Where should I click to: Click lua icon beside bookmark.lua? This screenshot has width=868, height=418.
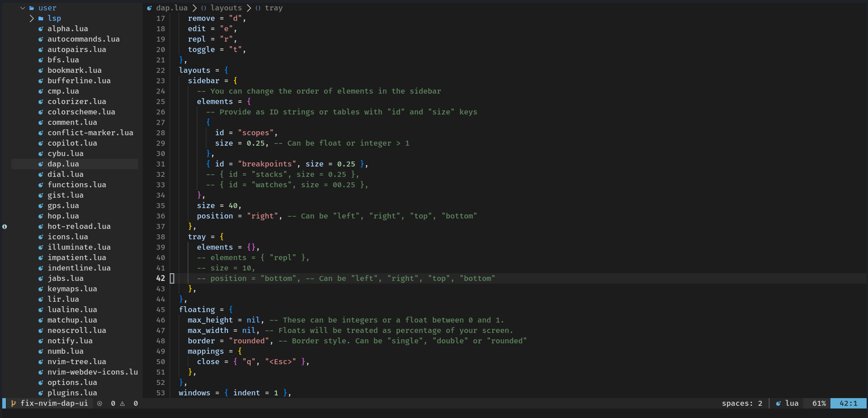point(41,71)
